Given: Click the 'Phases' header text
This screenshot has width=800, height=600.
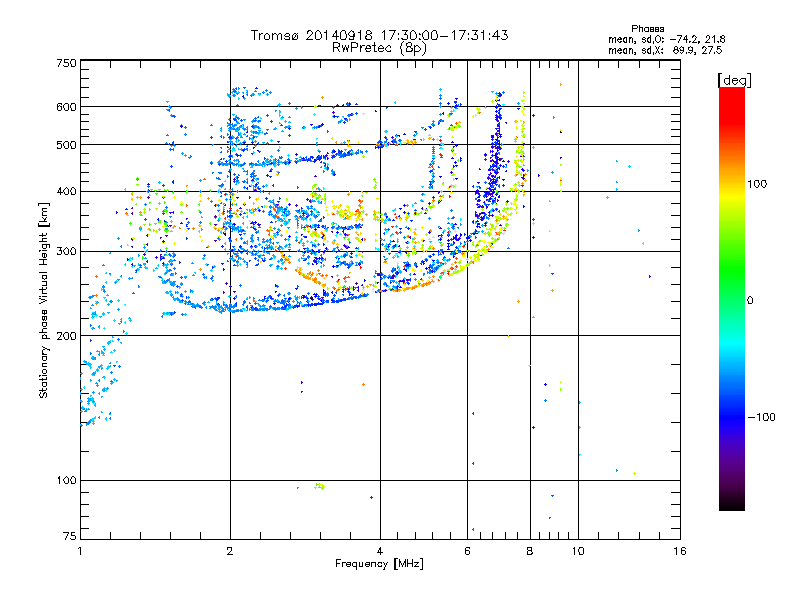Looking at the screenshot, I should coord(647,29).
